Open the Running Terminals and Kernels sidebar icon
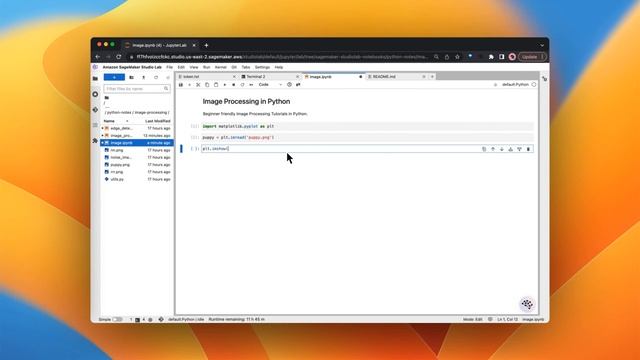640x360 pixels. (95, 94)
